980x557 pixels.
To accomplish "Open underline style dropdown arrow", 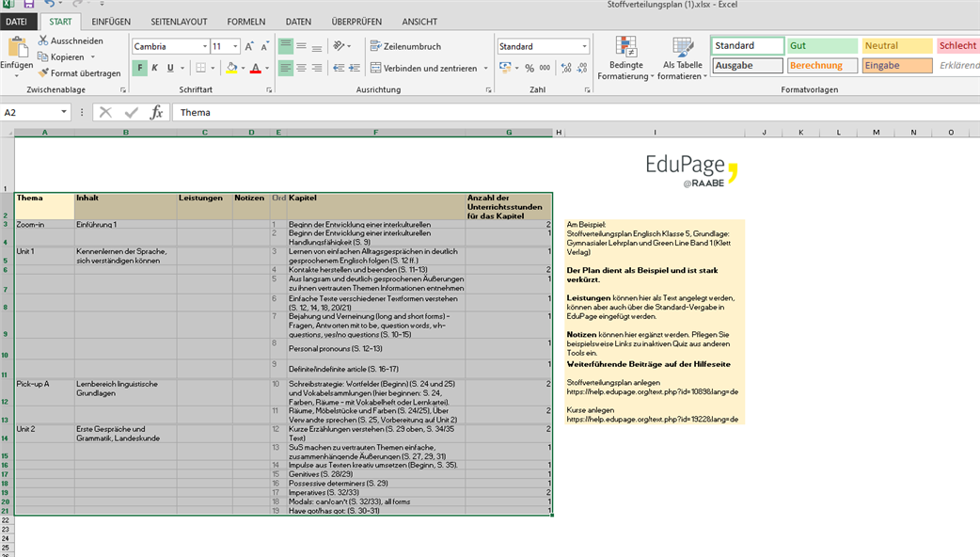I will (x=182, y=68).
